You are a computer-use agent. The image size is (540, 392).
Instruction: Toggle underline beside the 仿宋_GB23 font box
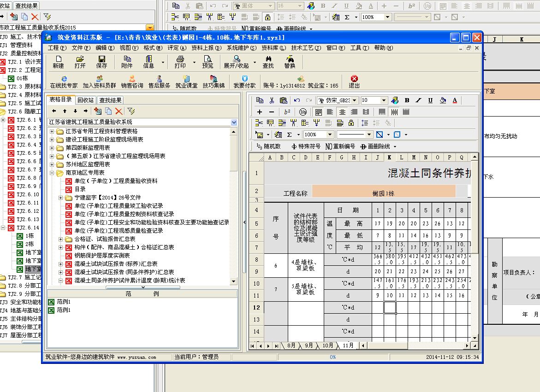tap(430, 100)
